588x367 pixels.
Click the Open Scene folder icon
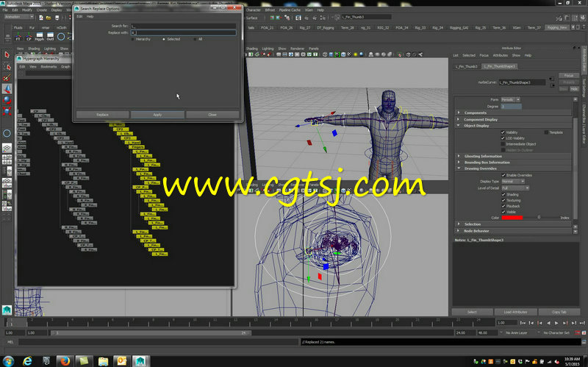(49, 18)
